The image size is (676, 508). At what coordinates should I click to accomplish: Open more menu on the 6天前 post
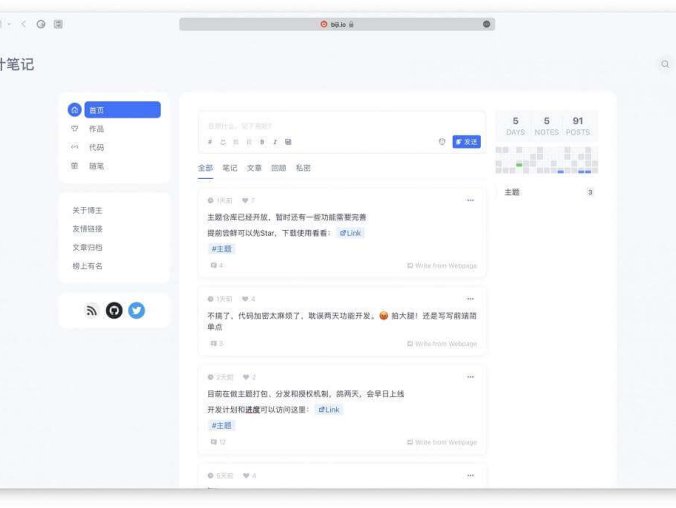470,476
